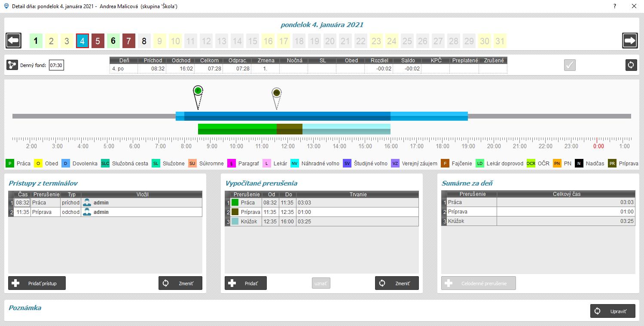Switch to day 7 in the calendar strip
This screenshot has width=644, height=326.
128,41
